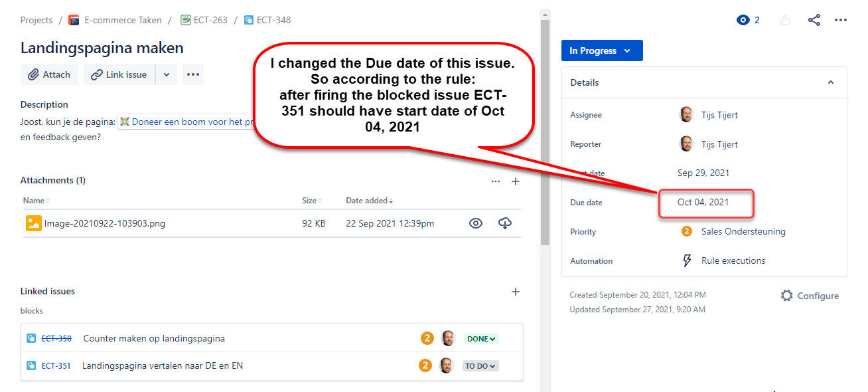Open the ECT-348 breadcrumb link

[x=273, y=20]
